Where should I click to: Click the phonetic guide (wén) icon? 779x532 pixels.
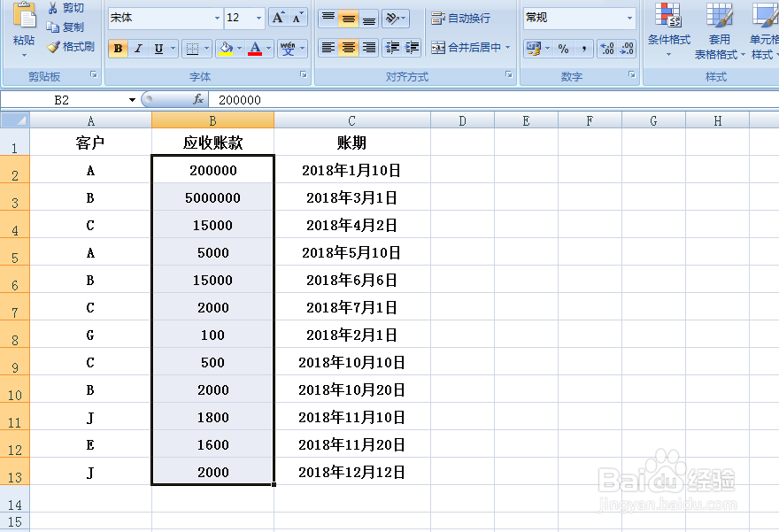(x=288, y=48)
